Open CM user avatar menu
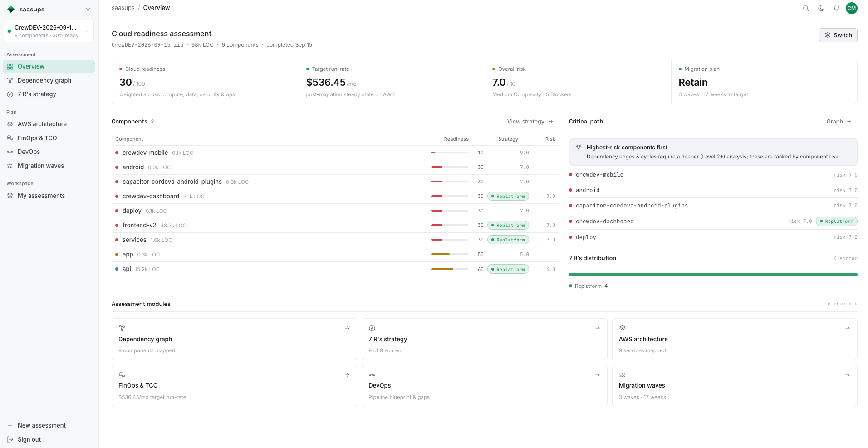The width and height of the screenshot is (868, 448). (852, 8)
